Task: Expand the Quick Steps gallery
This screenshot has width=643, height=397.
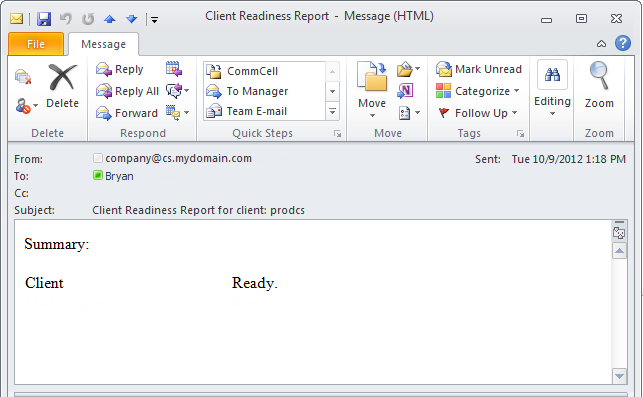Action: 333,111
